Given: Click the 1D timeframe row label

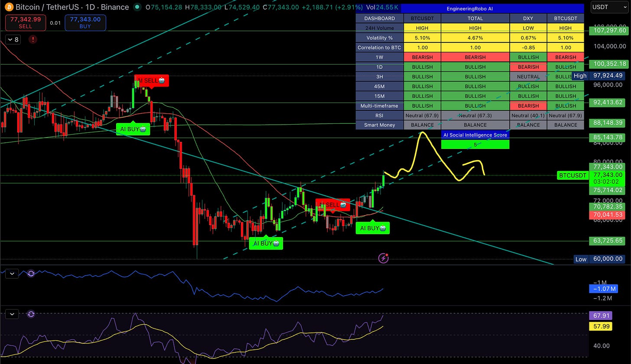Looking at the screenshot, I should click(x=380, y=67).
